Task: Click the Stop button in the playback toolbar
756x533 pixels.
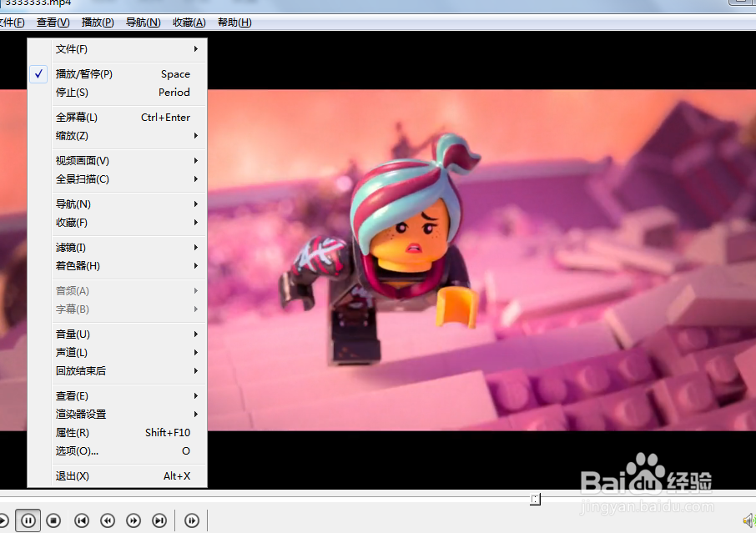Action: 53,520
